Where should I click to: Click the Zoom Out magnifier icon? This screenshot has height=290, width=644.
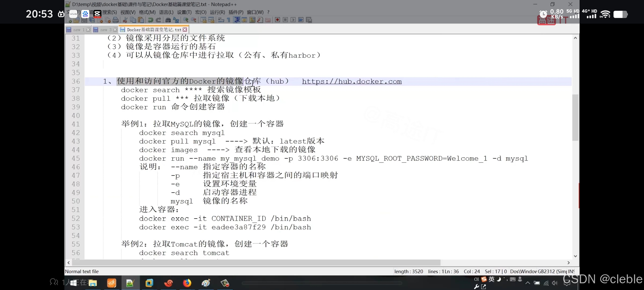pos(193,20)
